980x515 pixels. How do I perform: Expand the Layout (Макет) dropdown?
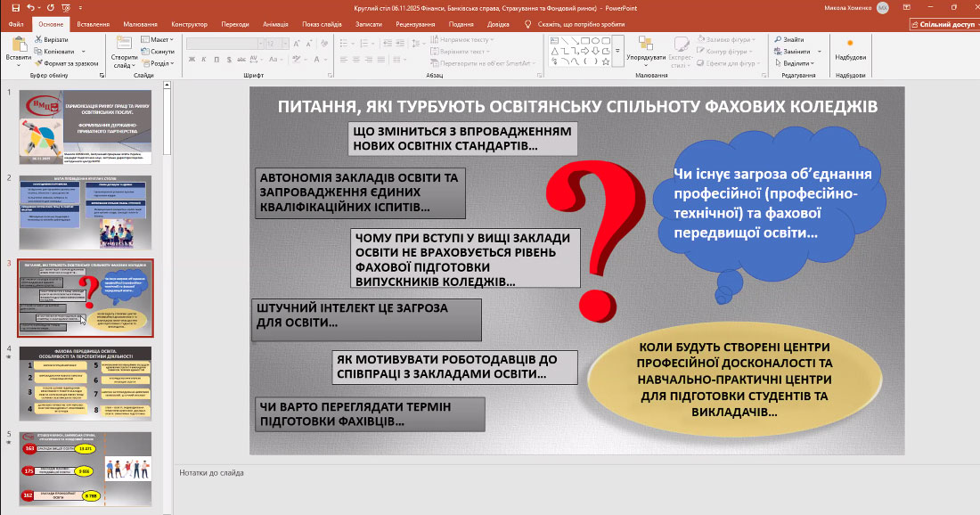[x=160, y=40]
